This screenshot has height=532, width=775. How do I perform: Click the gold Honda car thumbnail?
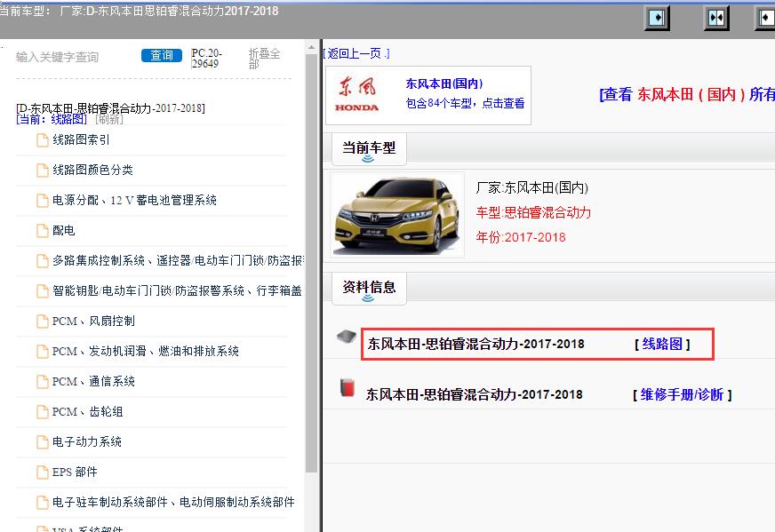(397, 215)
